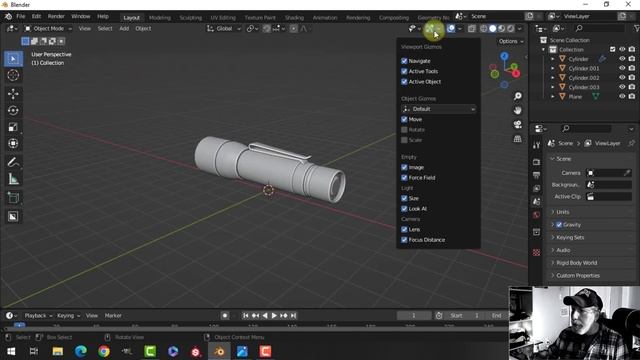The height and width of the screenshot is (360, 640).
Task: Open the Output properties tab icon
Action: (x=537, y=175)
